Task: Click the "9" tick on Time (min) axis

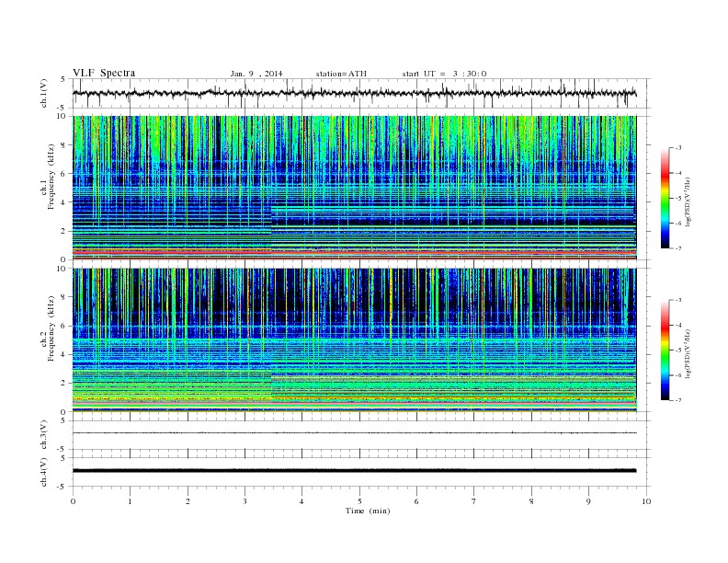Action: pyautogui.click(x=588, y=501)
